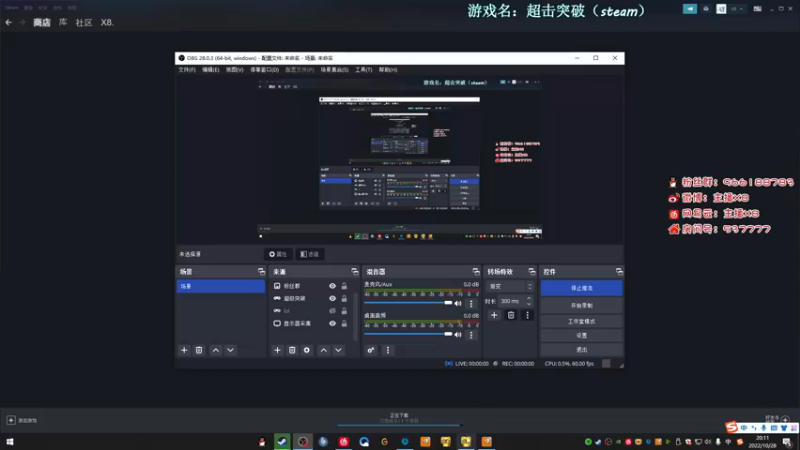
Task: Open the 帮助(H) menu in OBS
Action: click(388, 70)
